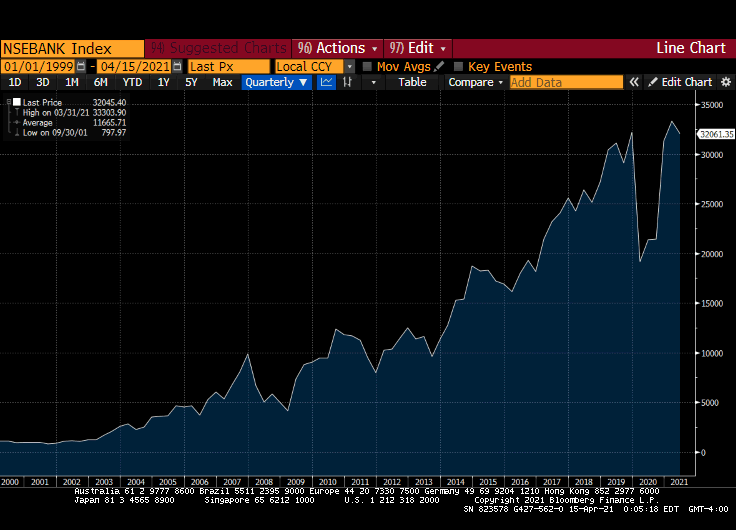
Task: Click the Table button
Action: [412, 82]
